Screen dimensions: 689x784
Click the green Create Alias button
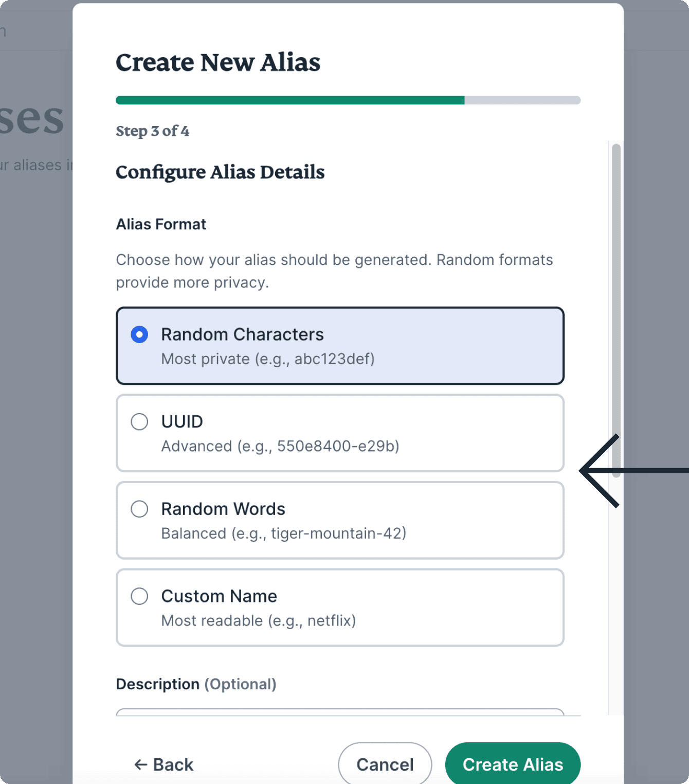click(x=513, y=764)
